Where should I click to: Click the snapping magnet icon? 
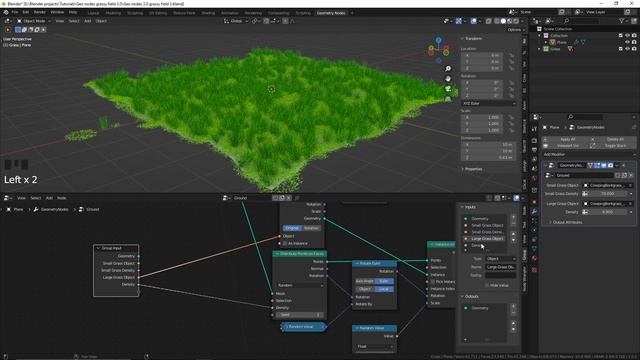point(266,21)
